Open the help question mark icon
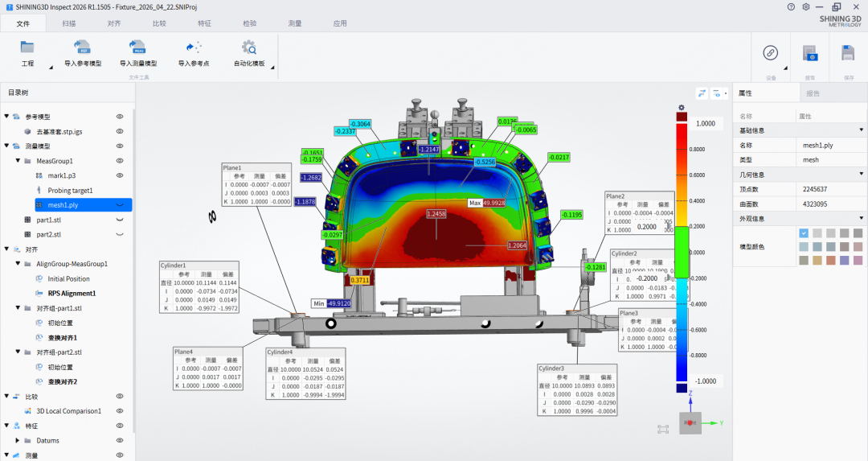The width and height of the screenshot is (868, 461). pyautogui.click(x=791, y=6)
